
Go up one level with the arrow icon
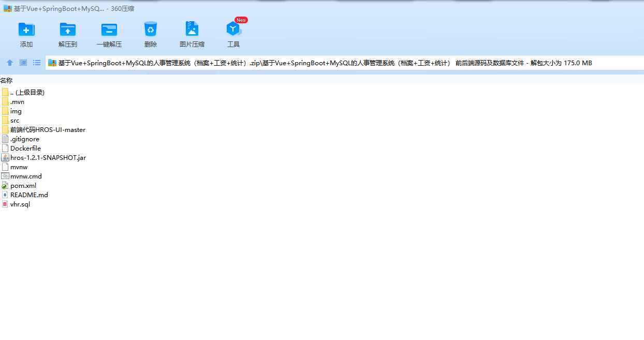10,63
